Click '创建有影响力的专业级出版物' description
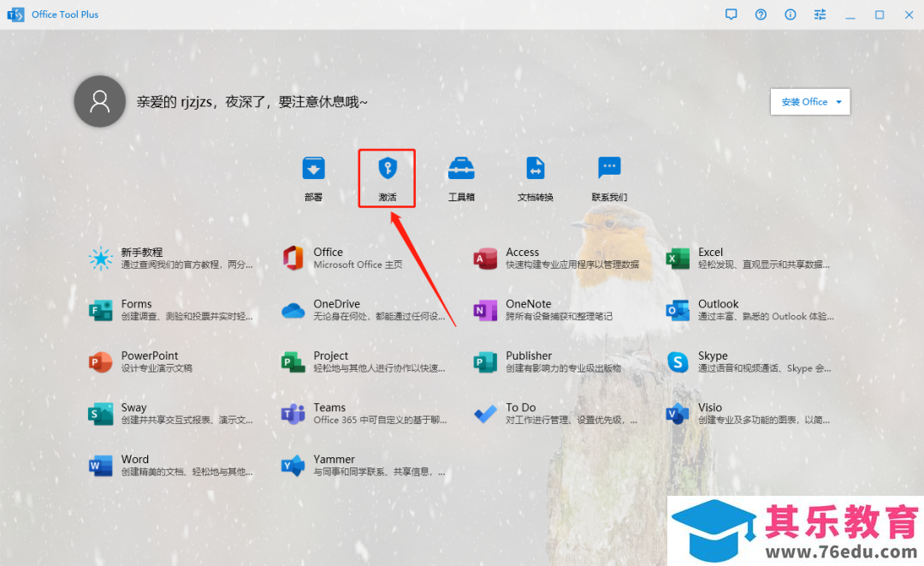 (563, 368)
